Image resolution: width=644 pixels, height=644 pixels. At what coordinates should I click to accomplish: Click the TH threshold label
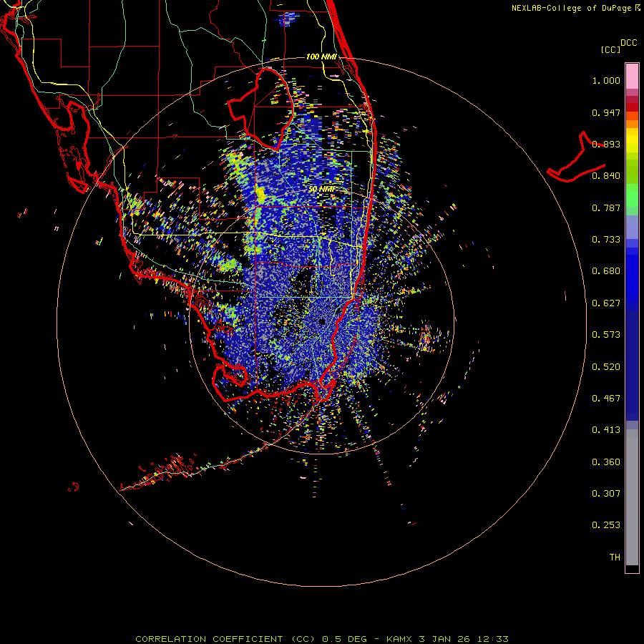pyautogui.click(x=615, y=557)
